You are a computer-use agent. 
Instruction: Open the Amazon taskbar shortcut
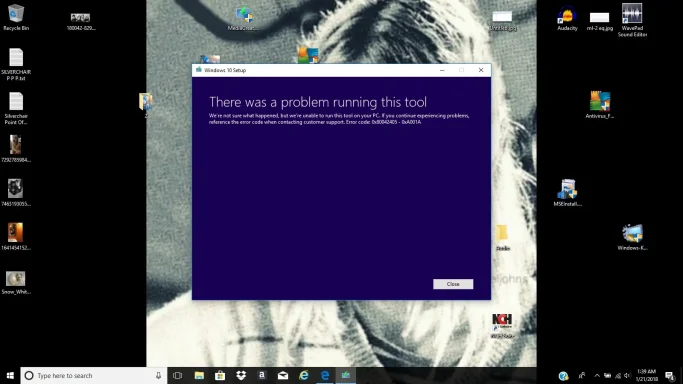coord(262,375)
